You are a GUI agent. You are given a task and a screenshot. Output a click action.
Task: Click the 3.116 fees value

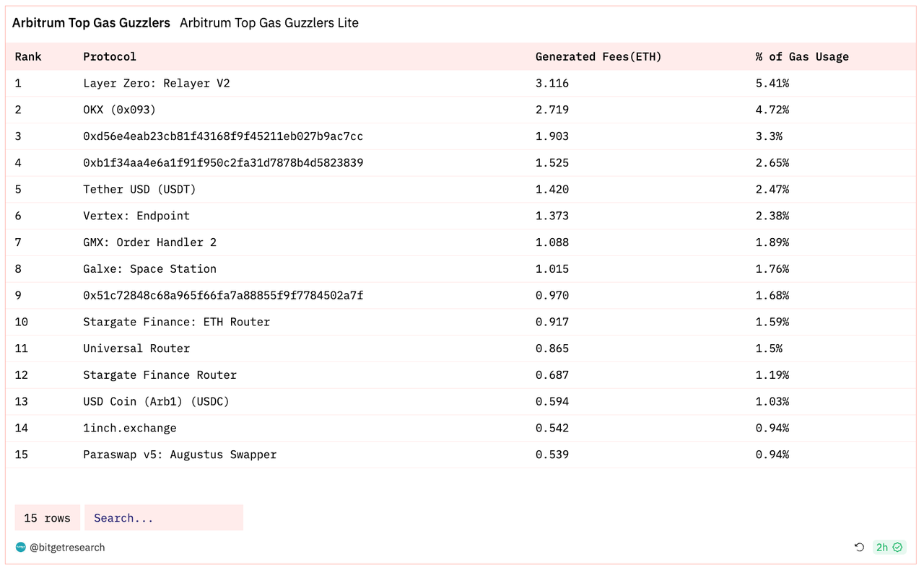tap(552, 83)
